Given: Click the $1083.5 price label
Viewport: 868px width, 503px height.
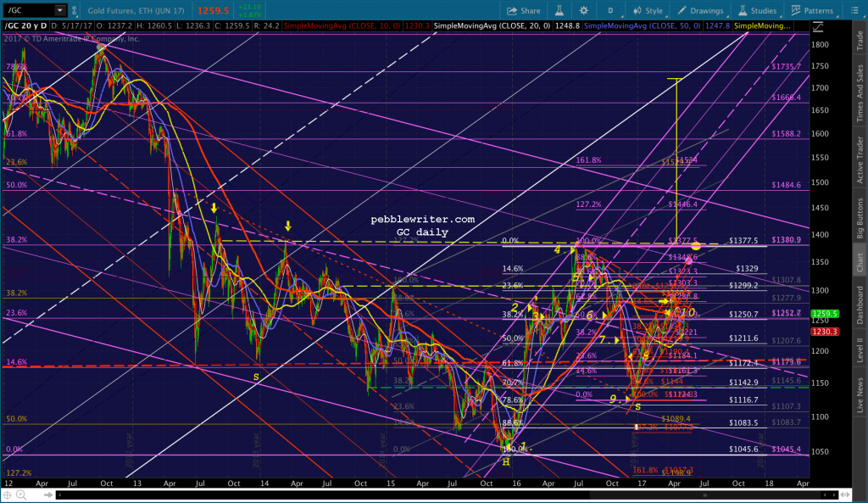Looking at the screenshot, I should [x=743, y=422].
